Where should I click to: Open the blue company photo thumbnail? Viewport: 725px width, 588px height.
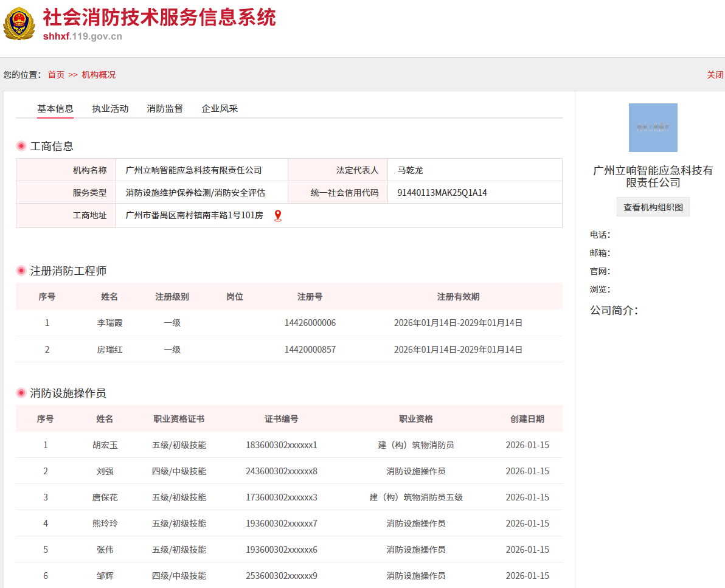click(653, 128)
